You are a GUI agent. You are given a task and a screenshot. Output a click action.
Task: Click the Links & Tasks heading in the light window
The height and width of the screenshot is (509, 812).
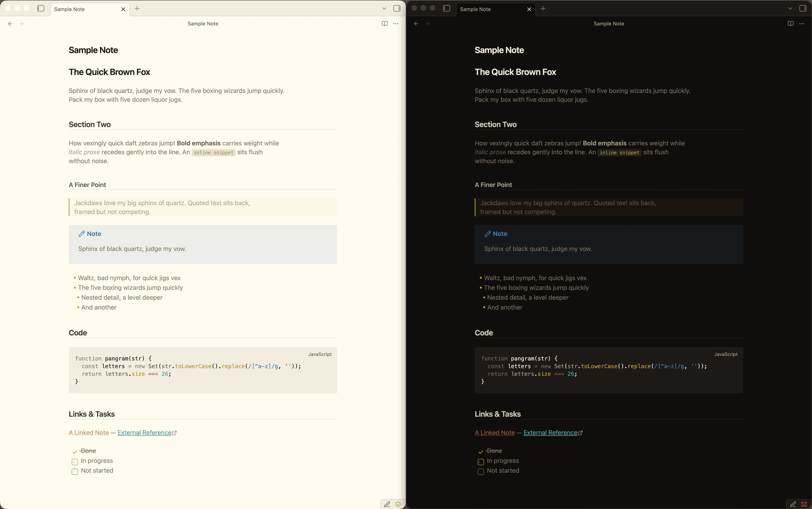[92, 414]
